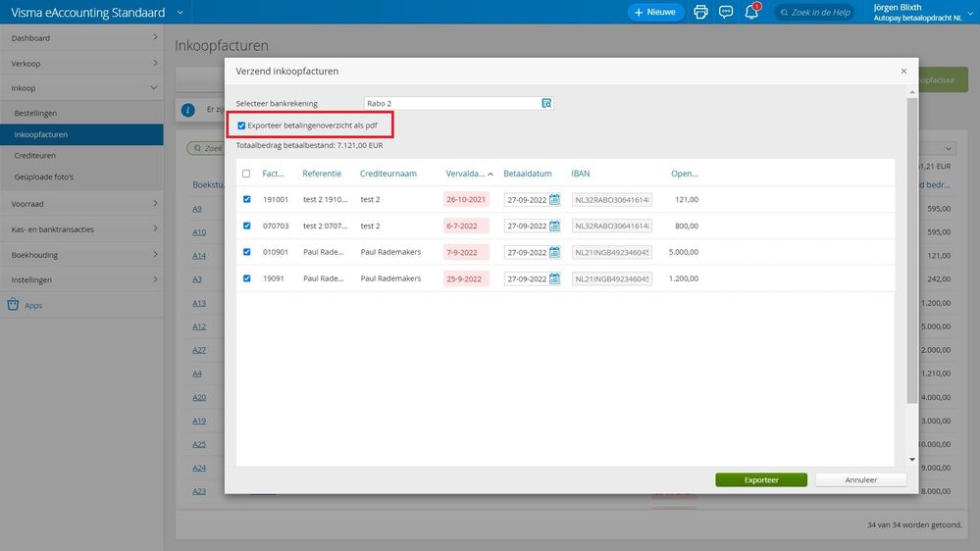980x551 pixels.
Task: Uncheck invoice 191001 row checkbox
Action: [x=247, y=199]
